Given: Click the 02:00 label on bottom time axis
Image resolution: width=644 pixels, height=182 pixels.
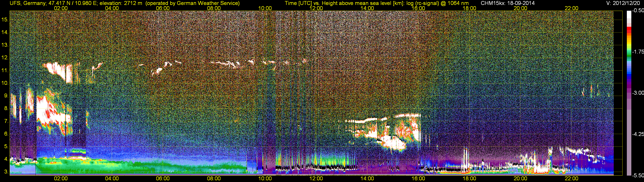Looking at the screenshot, I should pyautogui.click(x=61, y=179).
